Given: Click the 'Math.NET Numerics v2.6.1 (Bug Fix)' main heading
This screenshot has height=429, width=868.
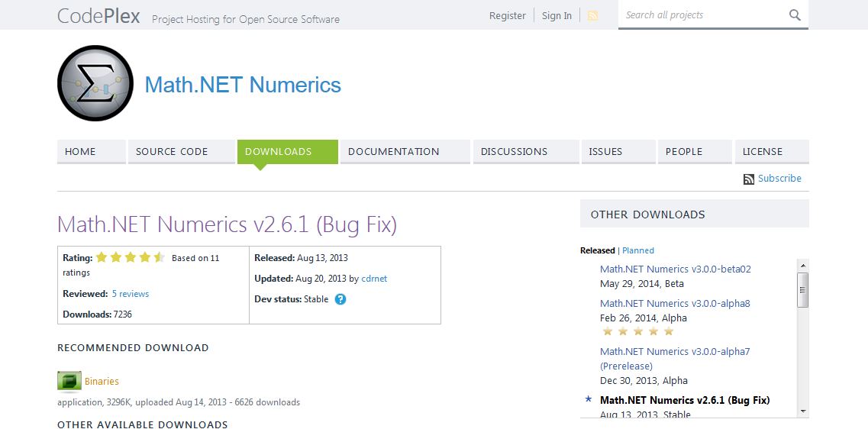Looking at the screenshot, I should click(227, 224).
